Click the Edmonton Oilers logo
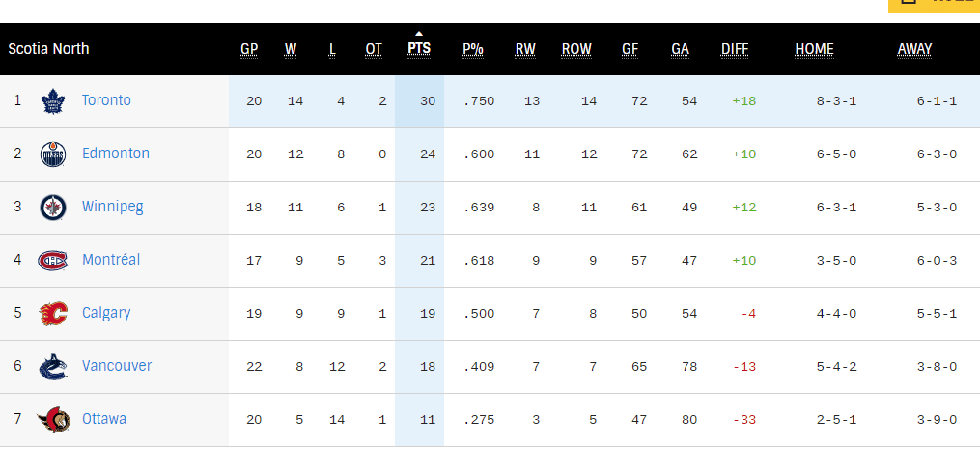 pyautogui.click(x=52, y=154)
